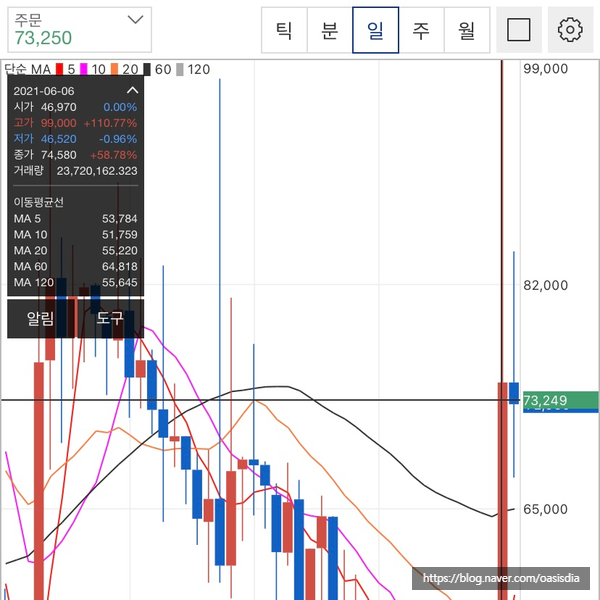Click the 저가 46,520 low price row
The height and width of the screenshot is (600, 600).
[75, 139]
